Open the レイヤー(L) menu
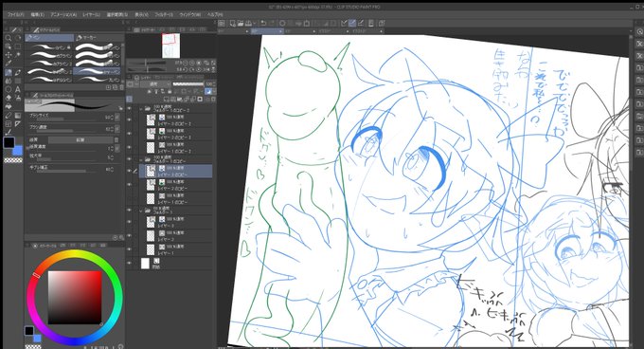This screenshot has height=349, width=644. pos(91,14)
